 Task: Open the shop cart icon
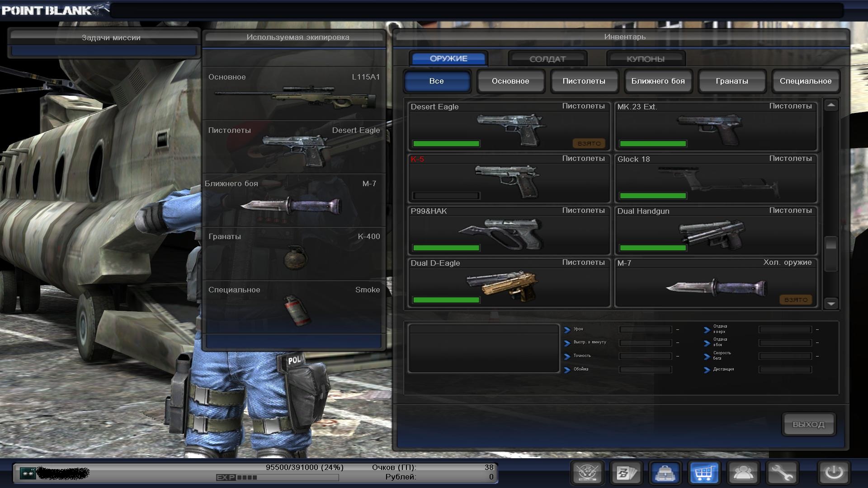[704, 473]
